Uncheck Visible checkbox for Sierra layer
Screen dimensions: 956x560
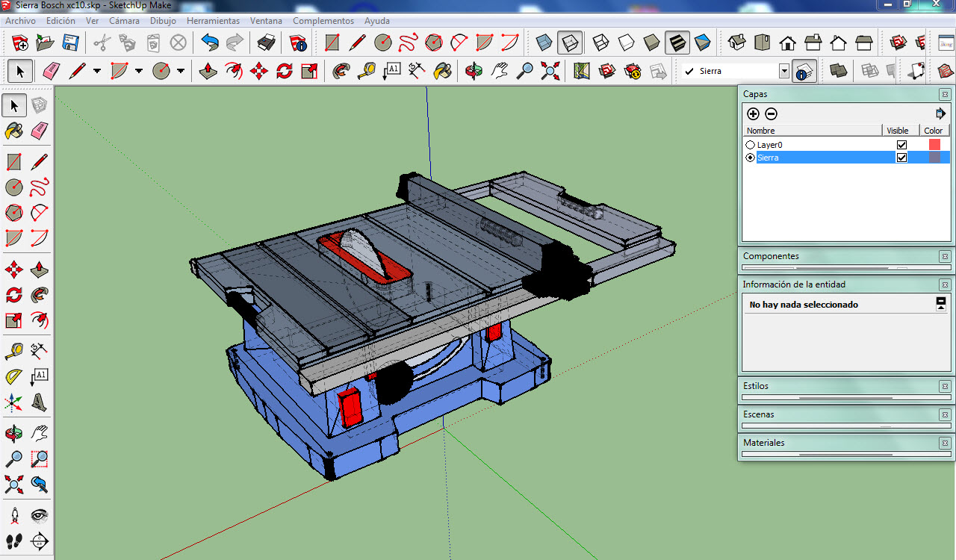(901, 158)
